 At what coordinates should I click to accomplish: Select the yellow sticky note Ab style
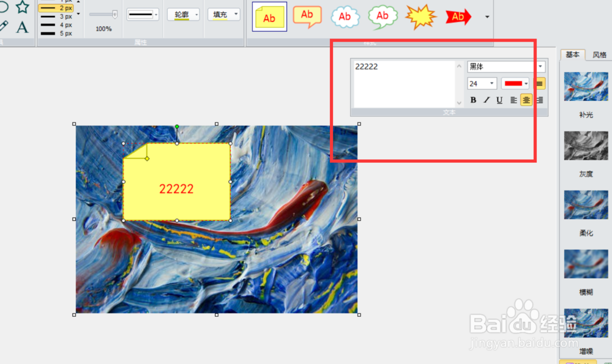[x=269, y=17]
